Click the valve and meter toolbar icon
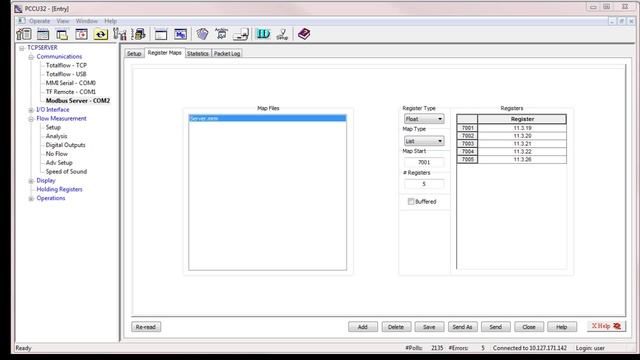Screen dimensions: 640x360 click(120, 34)
